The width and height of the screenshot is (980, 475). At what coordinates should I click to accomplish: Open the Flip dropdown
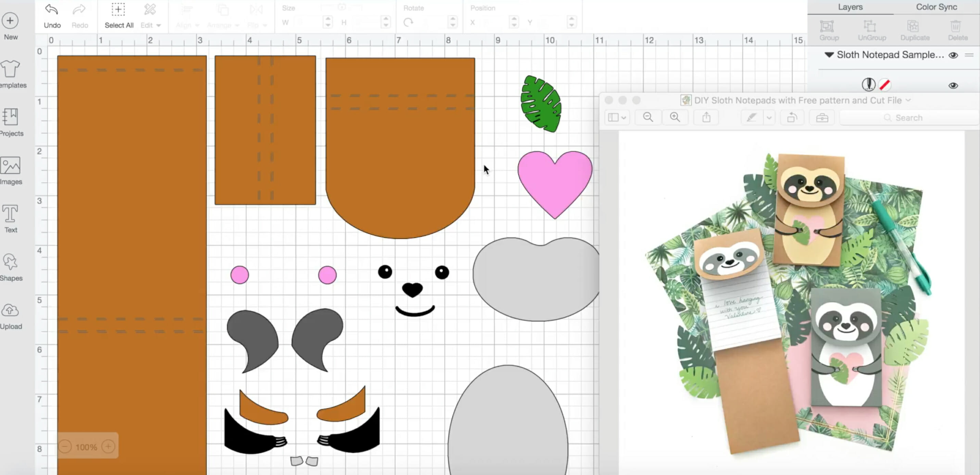click(x=257, y=16)
